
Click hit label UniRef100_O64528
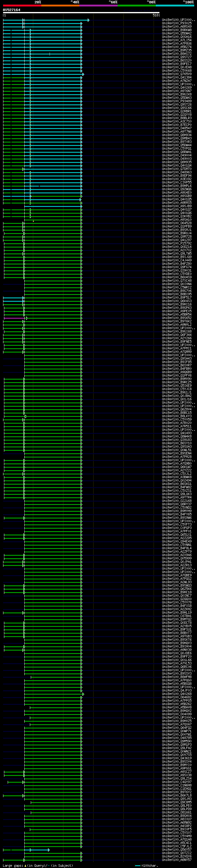coord(177,223)
